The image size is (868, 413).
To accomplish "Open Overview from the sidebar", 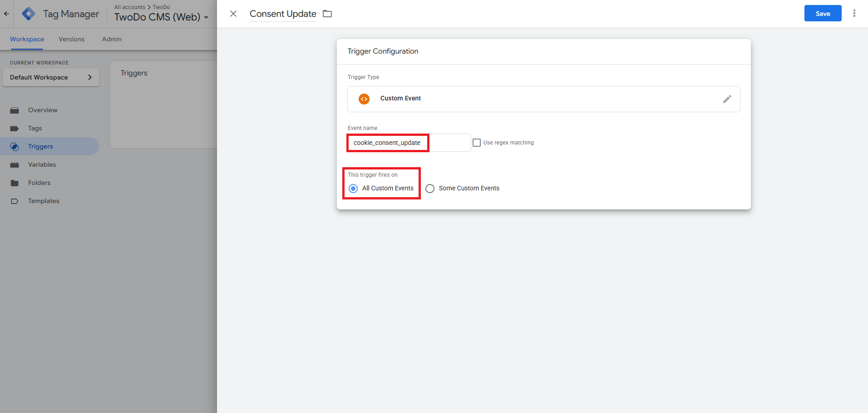I will click(x=43, y=110).
